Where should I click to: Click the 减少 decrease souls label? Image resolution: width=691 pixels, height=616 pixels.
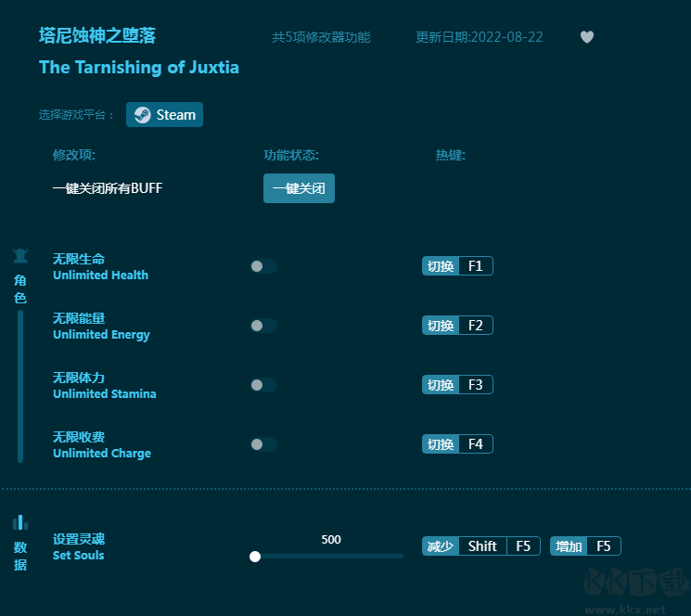click(441, 546)
